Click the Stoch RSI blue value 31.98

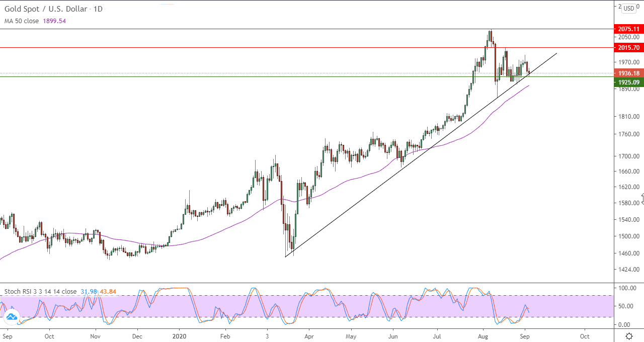89,292
